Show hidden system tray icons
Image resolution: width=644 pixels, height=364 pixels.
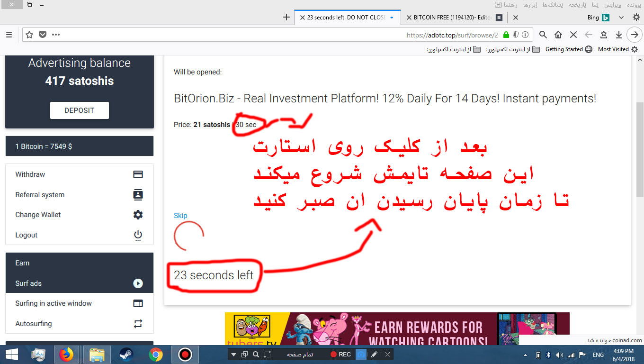click(x=525, y=355)
